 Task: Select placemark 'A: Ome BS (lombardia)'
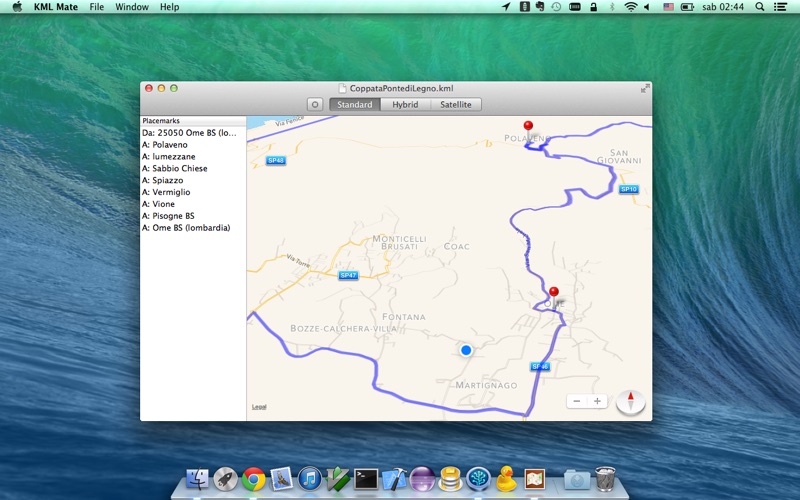pyautogui.click(x=193, y=228)
